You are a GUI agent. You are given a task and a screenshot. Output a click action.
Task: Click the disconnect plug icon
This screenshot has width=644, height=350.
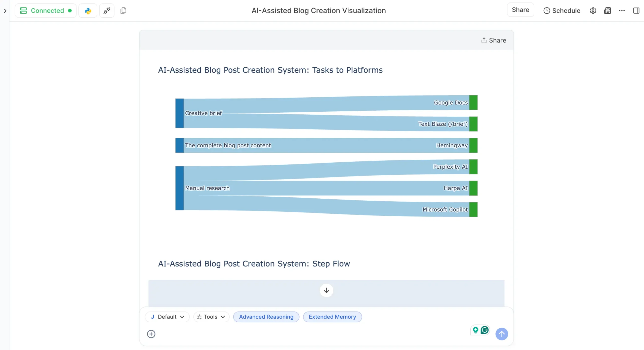107,10
